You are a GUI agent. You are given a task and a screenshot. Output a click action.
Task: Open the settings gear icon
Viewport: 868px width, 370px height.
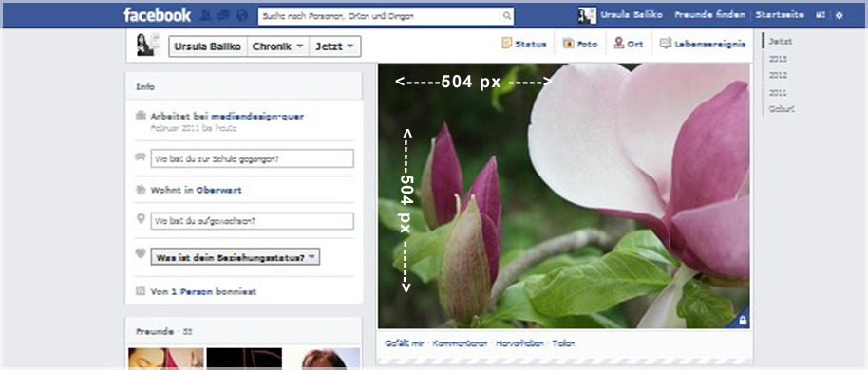(840, 15)
